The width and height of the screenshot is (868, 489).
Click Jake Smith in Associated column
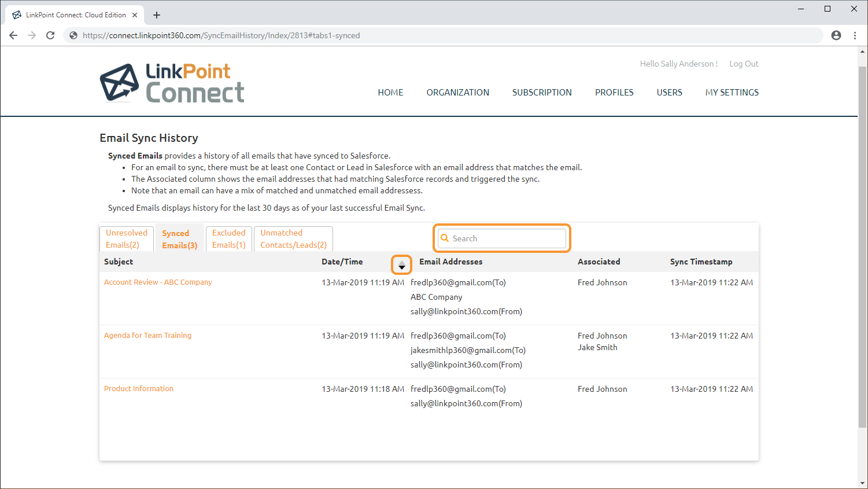tap(597, 347)
